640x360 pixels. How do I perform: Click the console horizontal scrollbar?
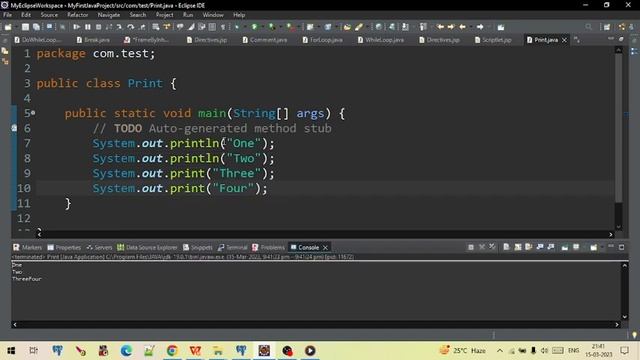(315, 324)
